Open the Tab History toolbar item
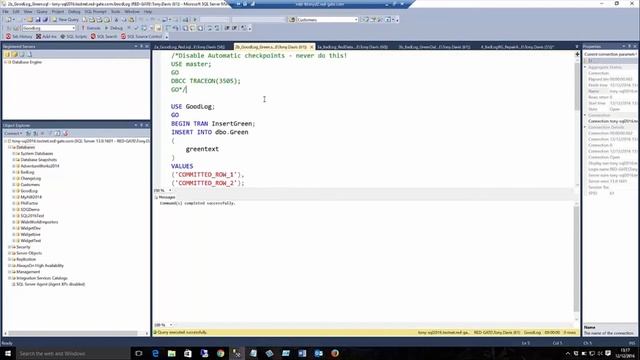640x360 pixels. 19,36
